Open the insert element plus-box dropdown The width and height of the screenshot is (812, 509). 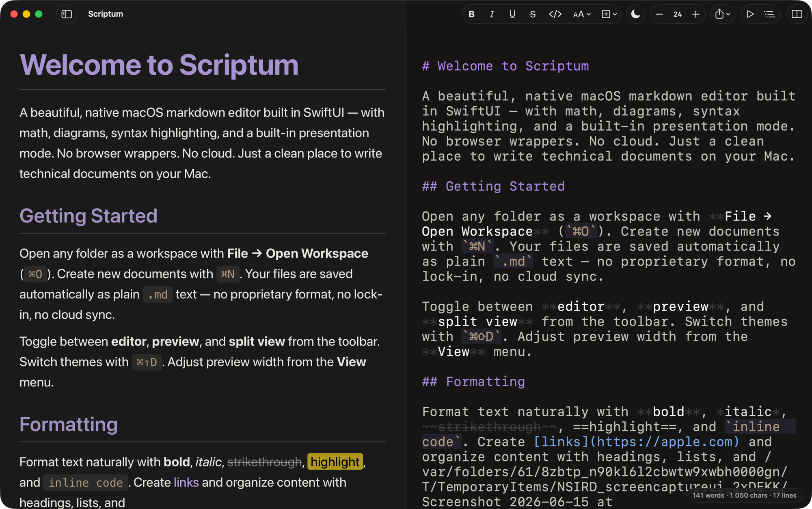click(609, 14)
